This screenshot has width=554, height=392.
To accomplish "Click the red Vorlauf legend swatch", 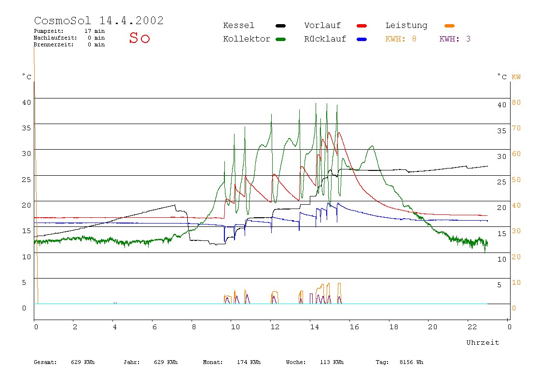I will coord(362,26).
